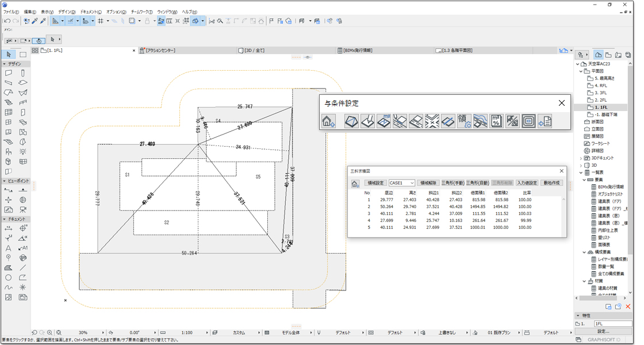Click the 領 settings icon in 与条件設定
This screenshot has height=345, width=644.
(464, 121)
